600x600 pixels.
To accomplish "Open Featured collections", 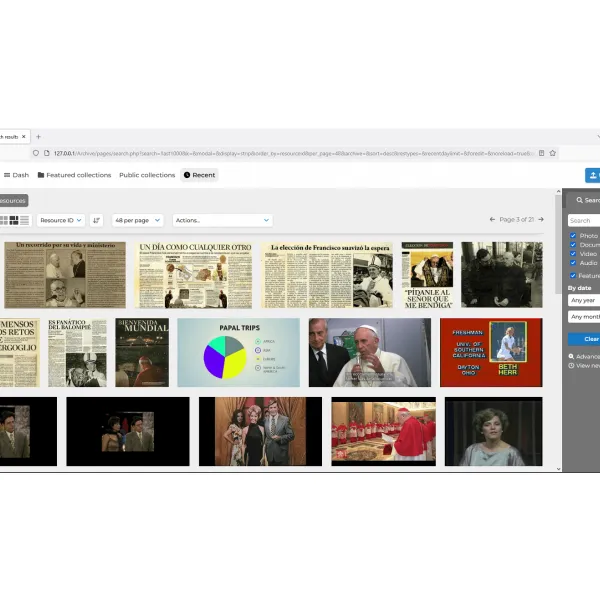I will tap(74, 175).
